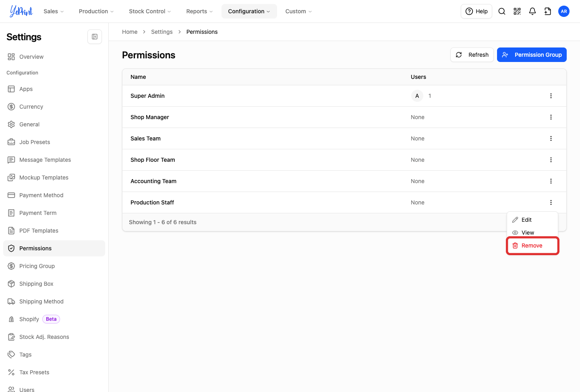Open Job Presets settings
Viewport: 580px width, 392px height.
(x=54, y=142)
